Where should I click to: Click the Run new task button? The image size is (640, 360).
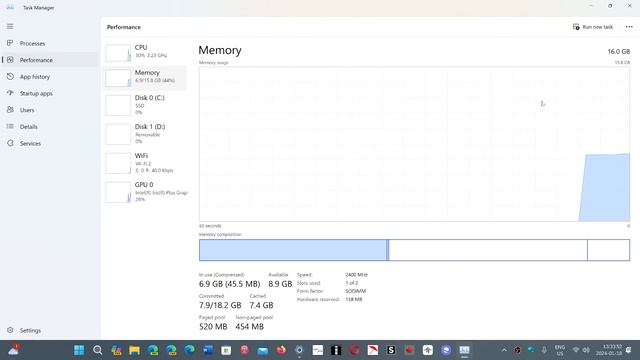click(593, 27)
